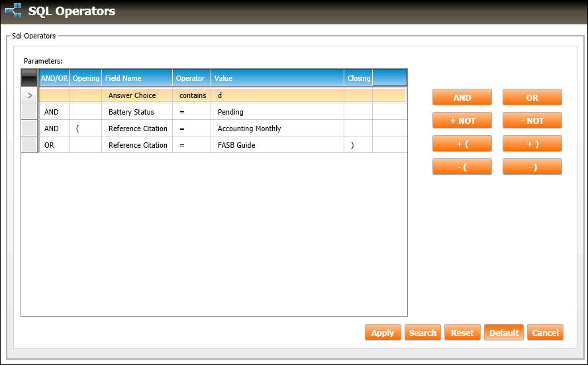Screen dimensions: 588x365
Task: Reset the parameter grid
Action: 462,333
